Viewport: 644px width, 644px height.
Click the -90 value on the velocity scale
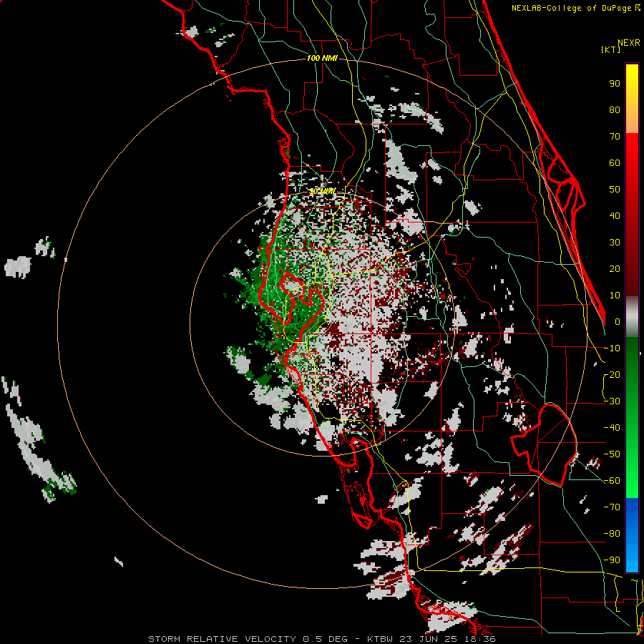pyautogui.click(x=612, y=560)
